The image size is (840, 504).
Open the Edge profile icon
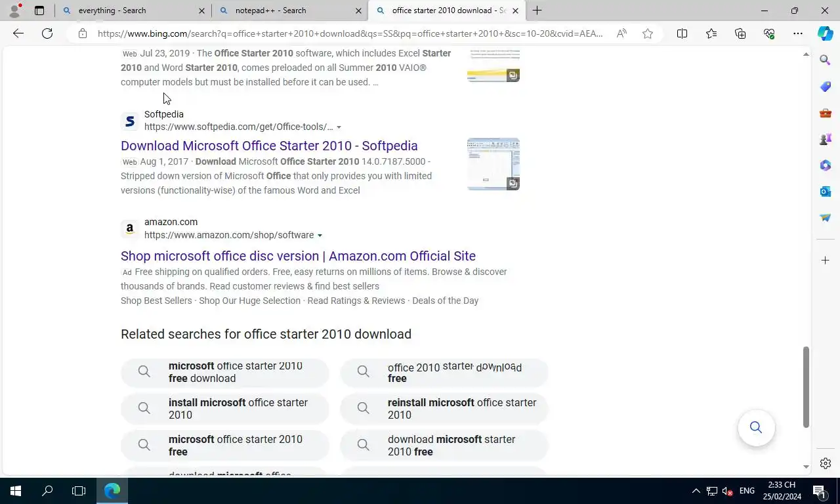coord(14,10)
